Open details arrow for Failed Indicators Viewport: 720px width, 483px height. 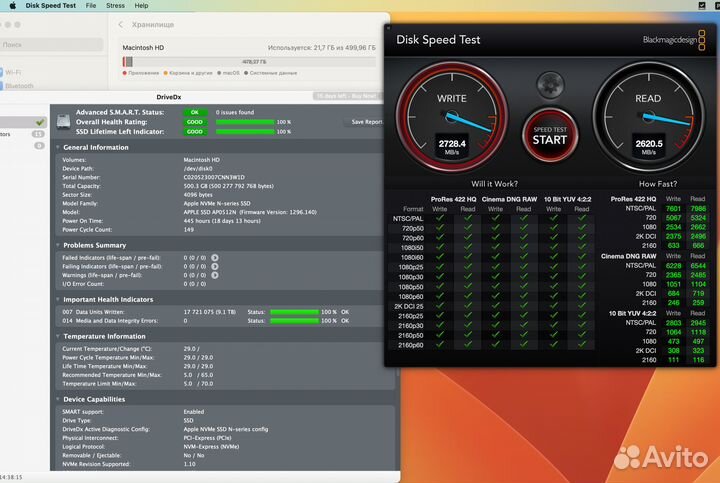(215, 258)
